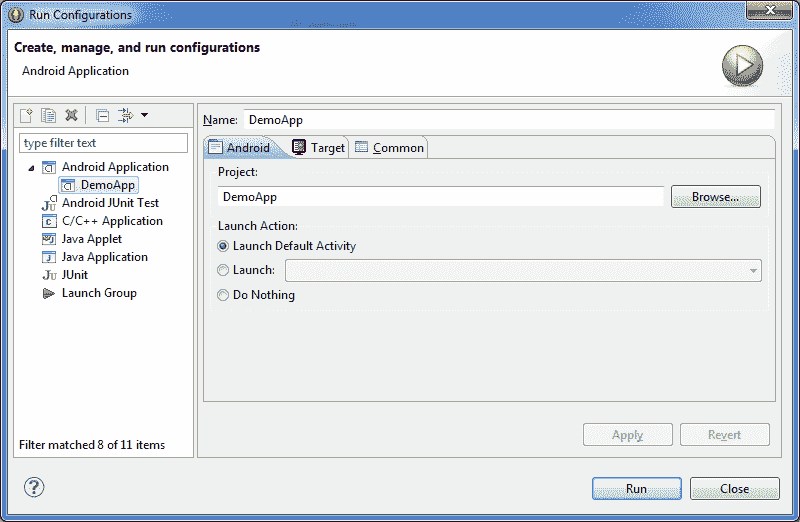Select Launch Default Activity radio button
Image resolution: width=800 pixels, height=522 pixels.
pyautogui.click(x=223, y=246)
